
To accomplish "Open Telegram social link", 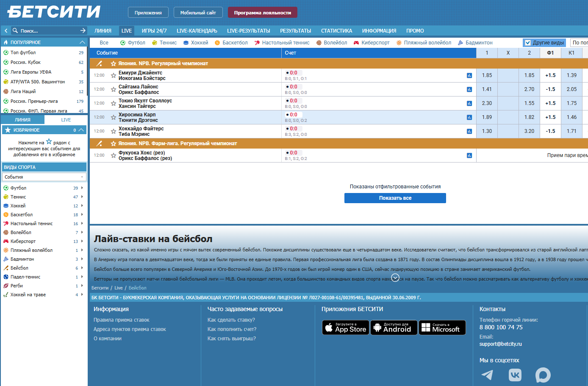I will 487,375.
